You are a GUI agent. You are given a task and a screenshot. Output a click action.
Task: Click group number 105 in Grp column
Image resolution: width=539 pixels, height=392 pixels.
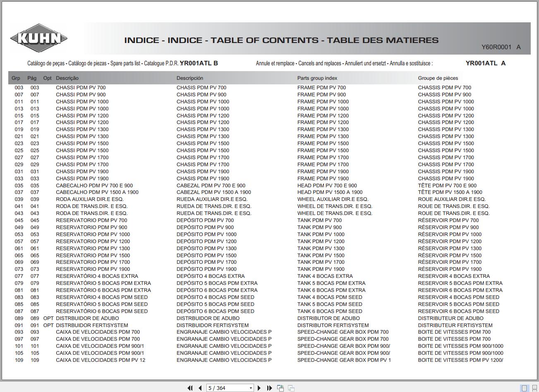point(19,353)
